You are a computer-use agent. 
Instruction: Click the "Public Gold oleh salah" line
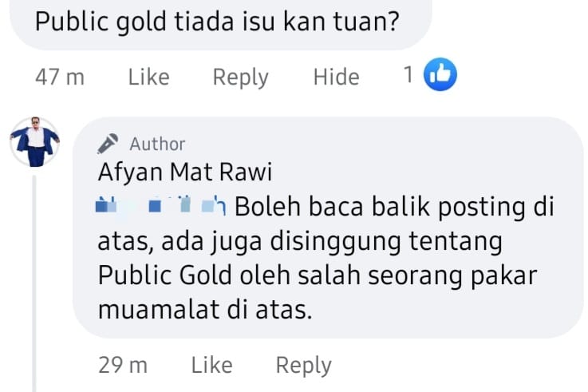[x=318, y=275]
